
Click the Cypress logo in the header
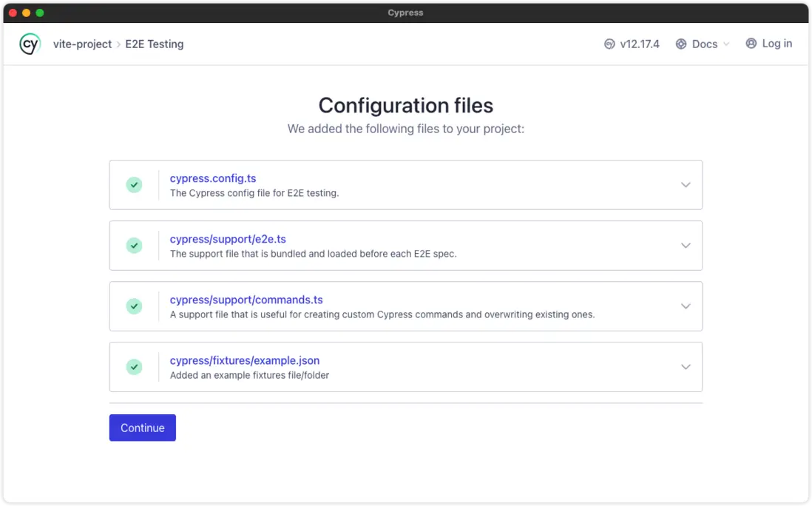[x=30, y=44]
